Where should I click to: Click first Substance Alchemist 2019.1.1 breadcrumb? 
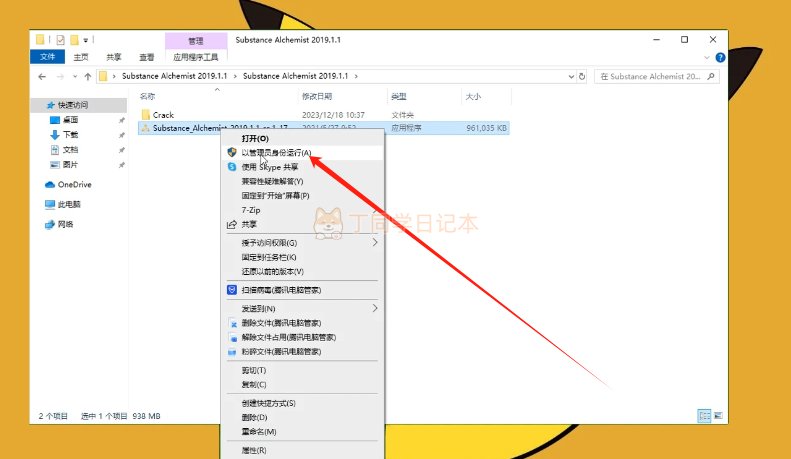click(175, 76)
